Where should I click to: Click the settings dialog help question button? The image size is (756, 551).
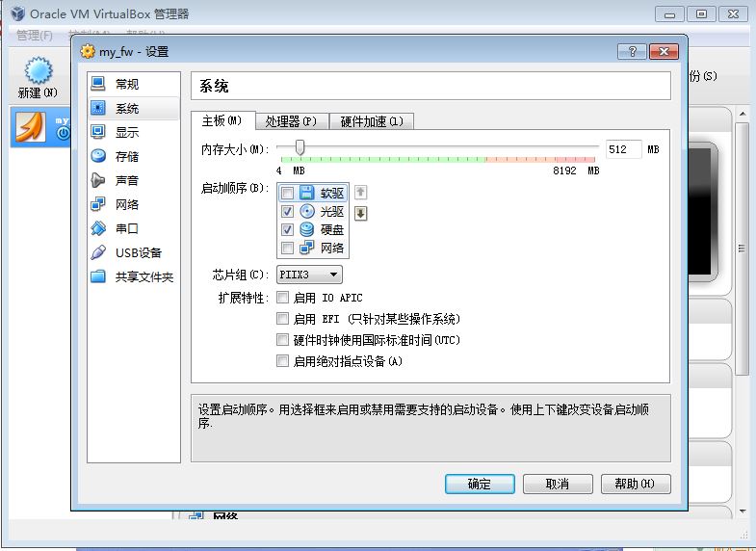coord(632,52)
